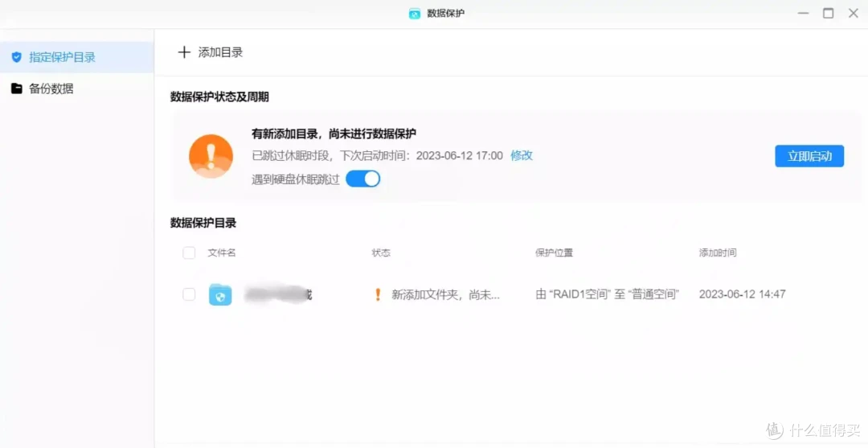Click the orange exclamation status icon in row

[x=378, y=294]
